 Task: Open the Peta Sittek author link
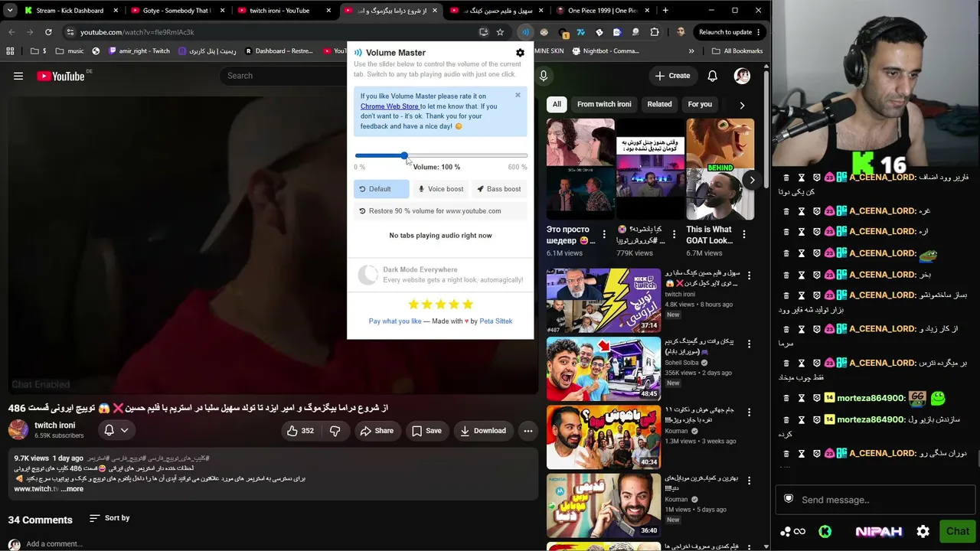click(x=496, y=321)
